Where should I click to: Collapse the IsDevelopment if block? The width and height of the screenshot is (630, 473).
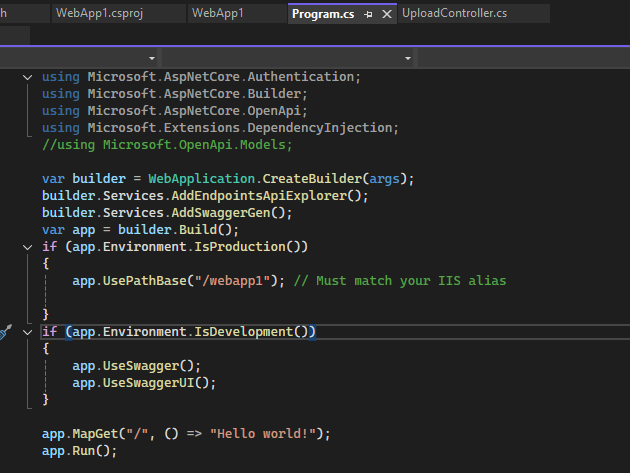coord(27,332)
